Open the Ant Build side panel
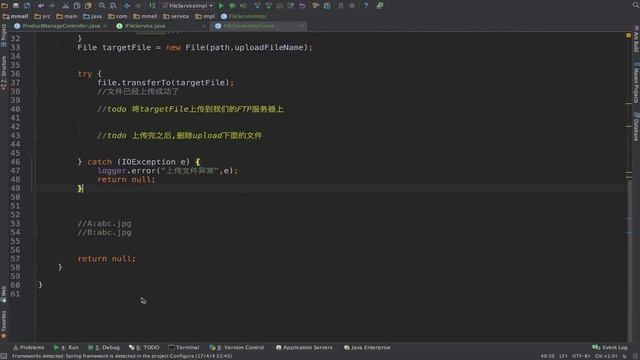Screen dimensions: 640x360 (636, 40)
